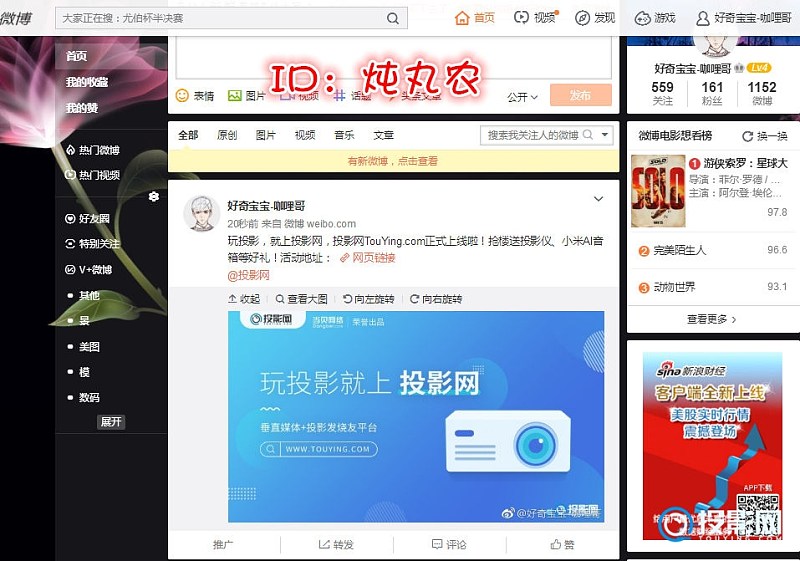Expand the post options chevron menu
This screenshot has height=561, width=800.
598,199
